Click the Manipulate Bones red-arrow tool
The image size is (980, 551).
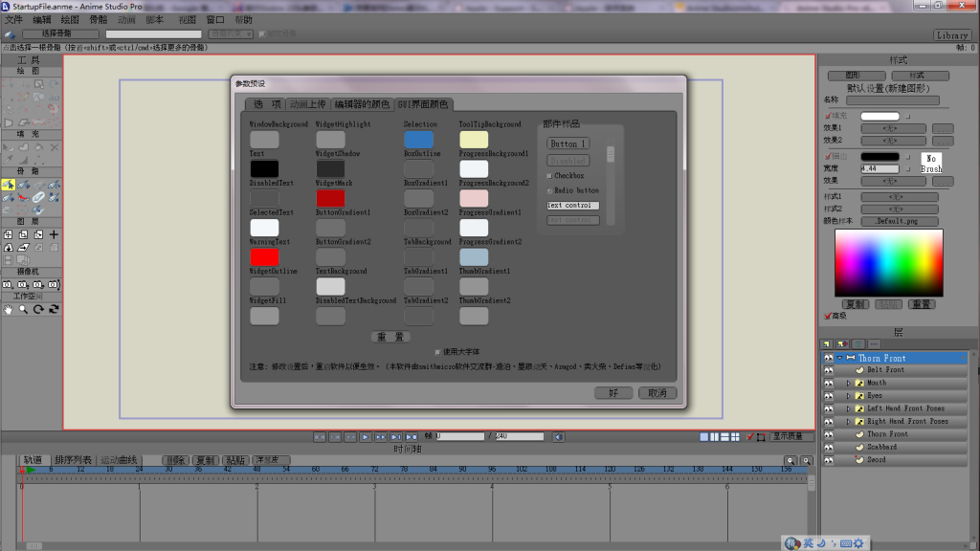click(x=23, y=197)
